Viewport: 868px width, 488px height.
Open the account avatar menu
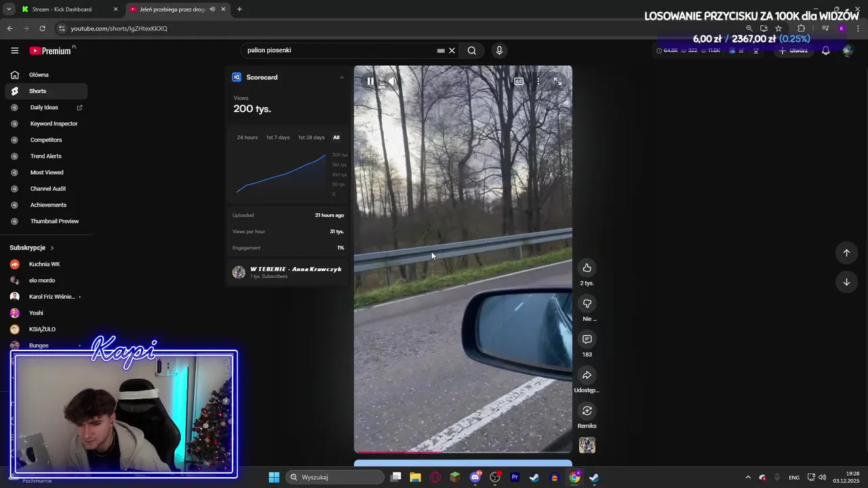[x=848, y=51]
